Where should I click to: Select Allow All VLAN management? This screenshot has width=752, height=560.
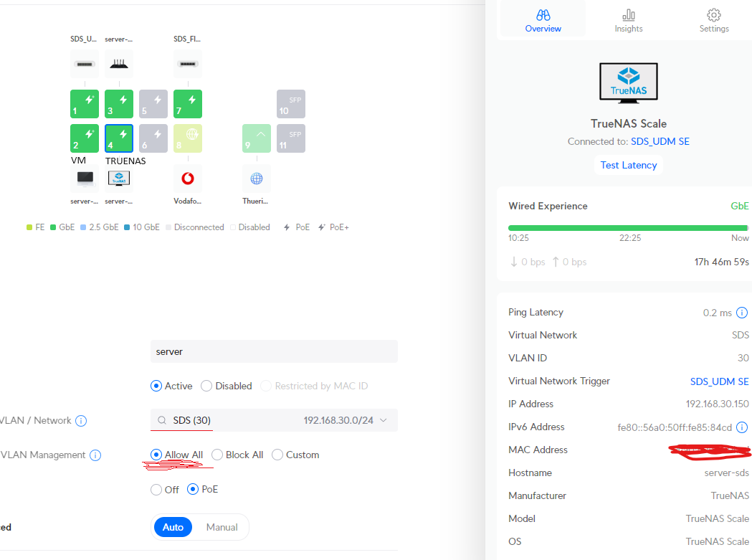tap(156, 455)
